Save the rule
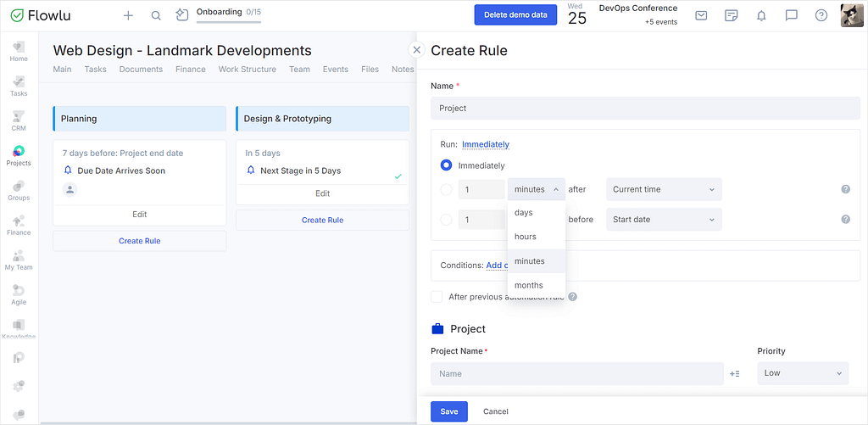This screenshot has width=868, height=425. (x=449, y=411)
